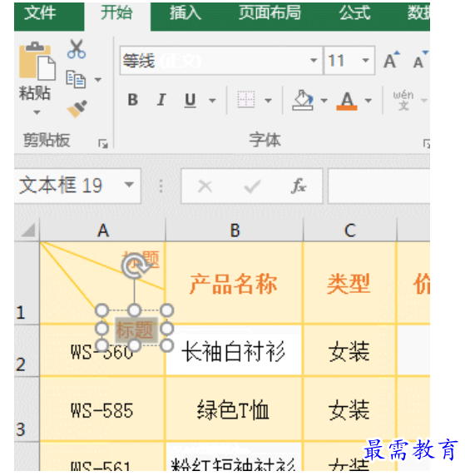Viewport: 465px width, 476px height.
Task: Select column C header
Action: (350, 231)
